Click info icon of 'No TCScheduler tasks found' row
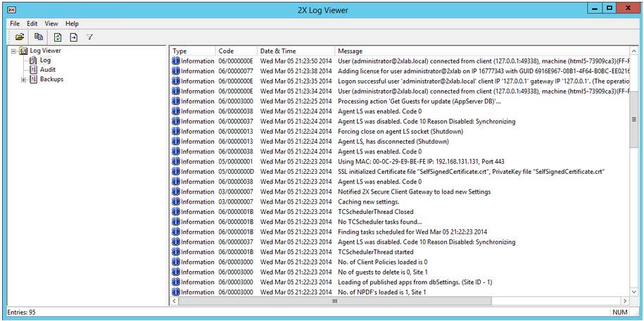 click(176, 222)
